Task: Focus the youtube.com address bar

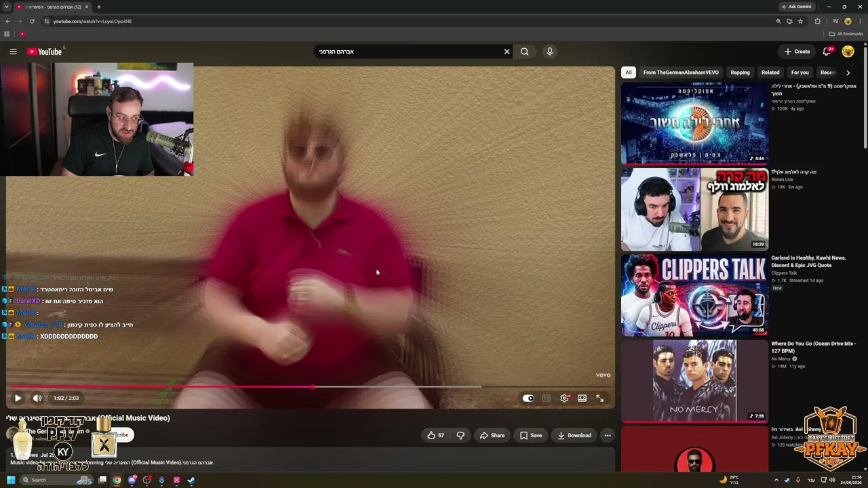Action: (x=407, y=21)
